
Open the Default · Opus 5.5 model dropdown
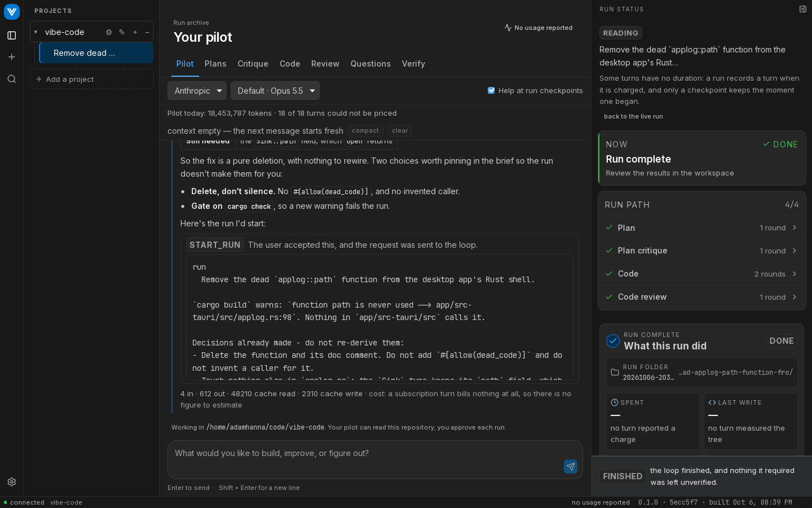coord(275,91)
